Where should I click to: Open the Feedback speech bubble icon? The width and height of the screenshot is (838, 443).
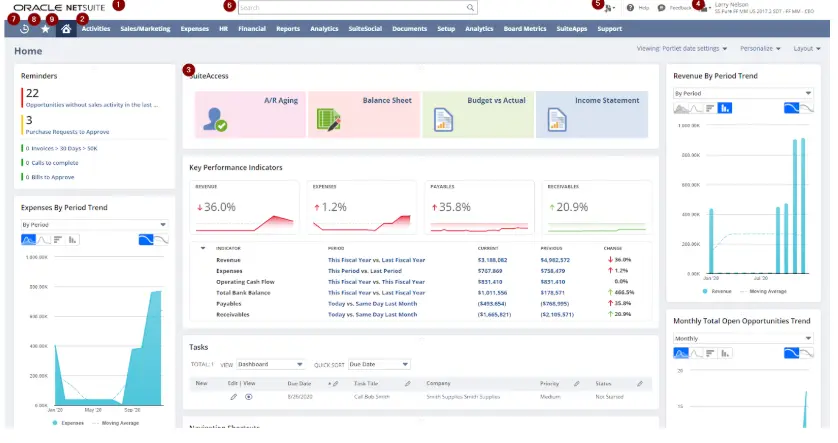(661, 8)
